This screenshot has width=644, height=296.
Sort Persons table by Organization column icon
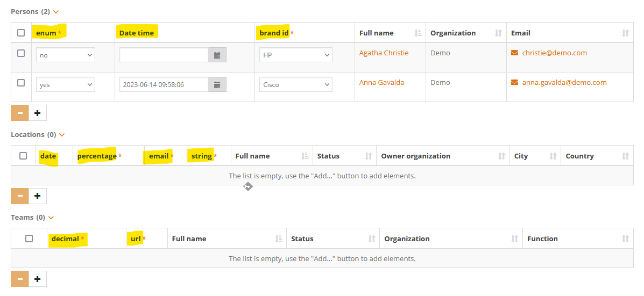[x=498, y=33]
